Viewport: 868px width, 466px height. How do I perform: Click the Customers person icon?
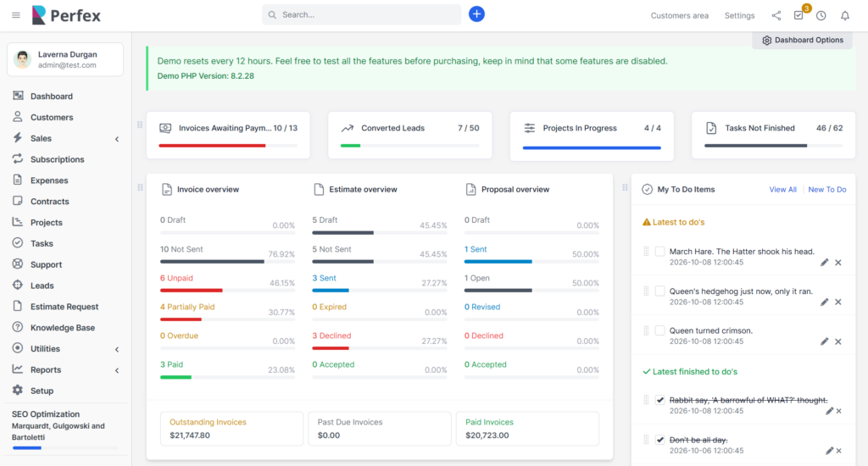tap(18, 117)
